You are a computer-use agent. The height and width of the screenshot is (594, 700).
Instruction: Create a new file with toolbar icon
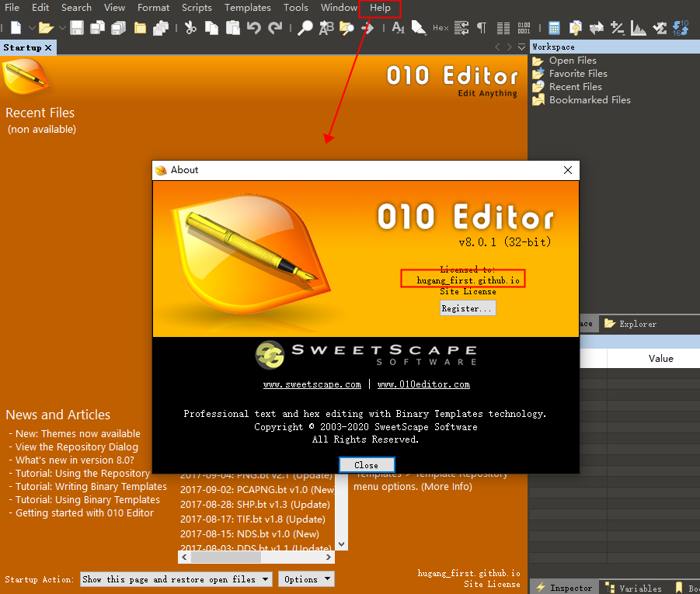16,28
